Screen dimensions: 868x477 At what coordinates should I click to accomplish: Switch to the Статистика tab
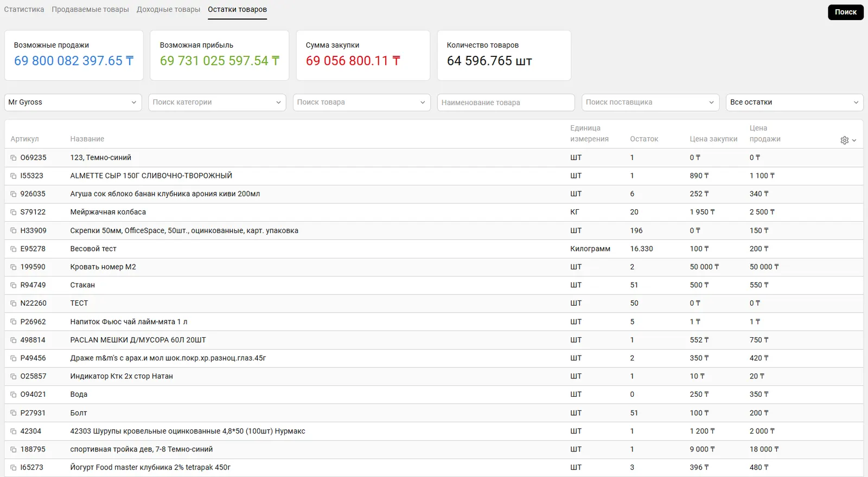[24, 10]
